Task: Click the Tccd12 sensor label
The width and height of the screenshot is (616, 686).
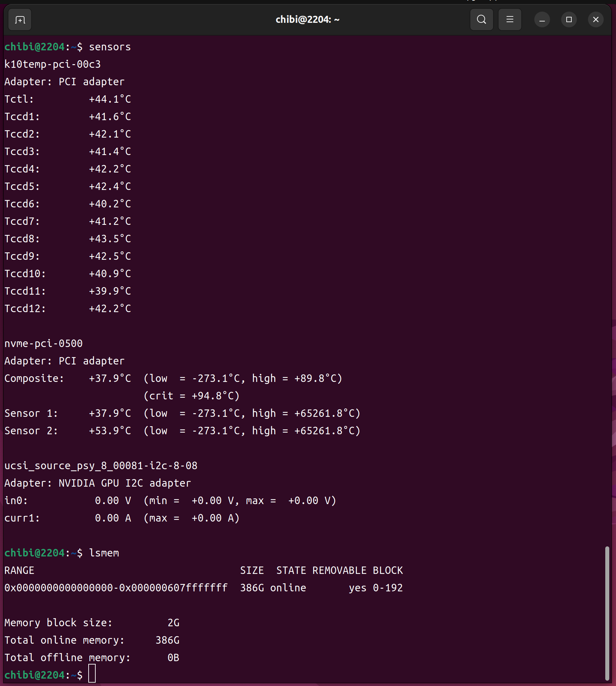Action: 25,309
